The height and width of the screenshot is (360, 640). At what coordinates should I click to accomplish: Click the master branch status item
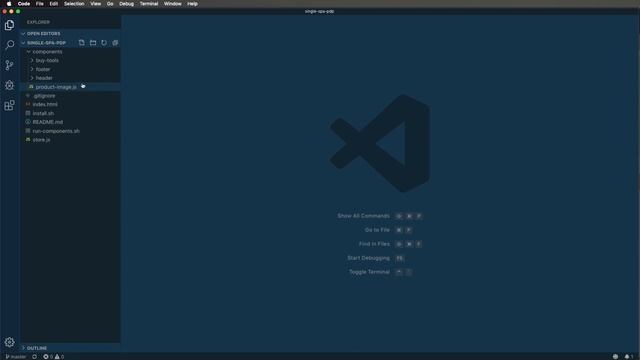coord(16,357)
